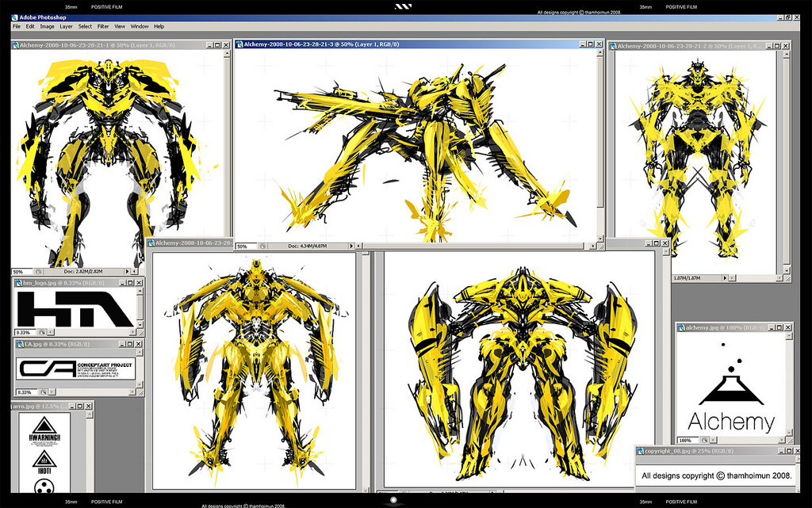
Task: Click scroll-up arrow in CA.jpg window
Action: click(x=140, y=352)
